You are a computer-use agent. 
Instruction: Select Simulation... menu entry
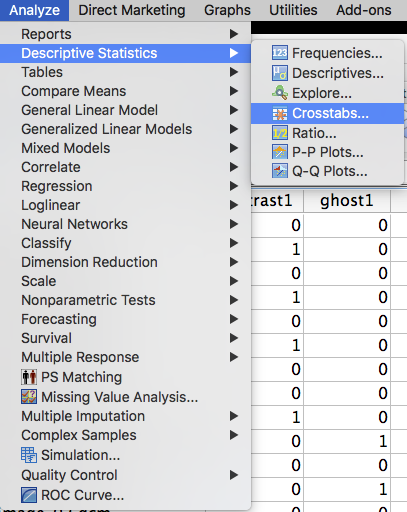(x=125, y=455)
